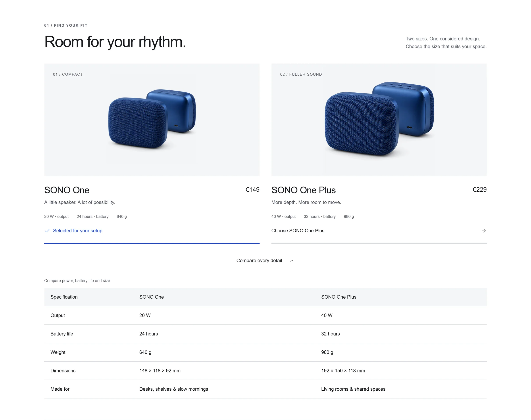This screenshot has height=420, width=531.
Task: Click the 24 hours · battery spec
Action: click(92, 216)
